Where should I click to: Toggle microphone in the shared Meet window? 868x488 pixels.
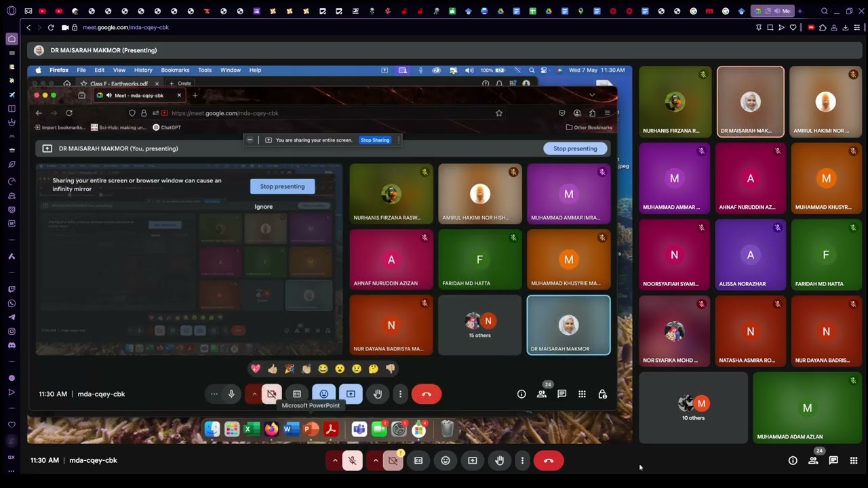231,394
